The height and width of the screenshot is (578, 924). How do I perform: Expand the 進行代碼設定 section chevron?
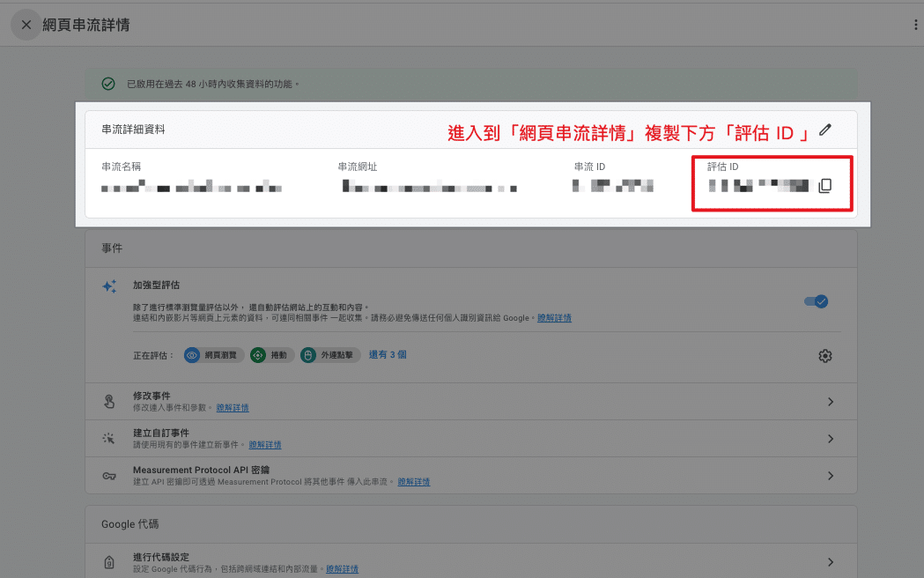pyautogui.click(x=830, y=562)
